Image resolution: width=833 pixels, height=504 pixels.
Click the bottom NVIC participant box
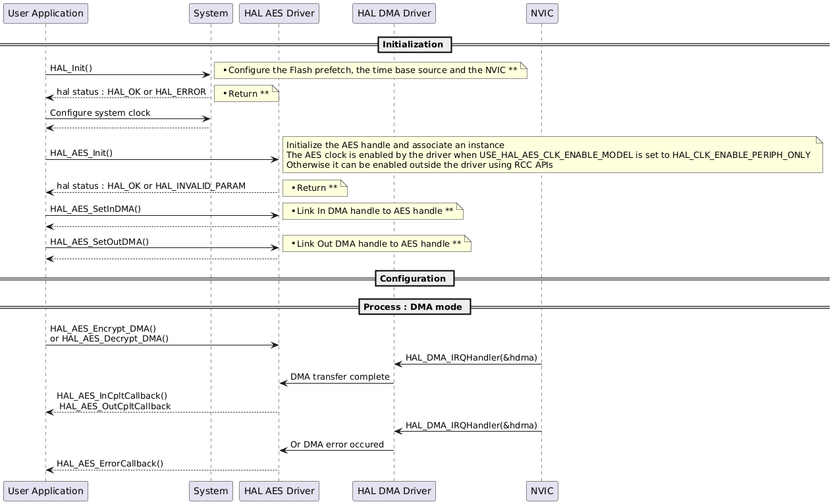541,491
